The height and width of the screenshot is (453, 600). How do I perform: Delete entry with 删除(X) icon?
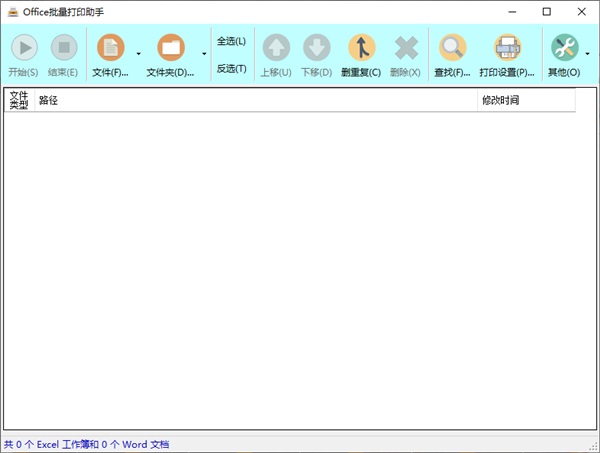point(406,48)
